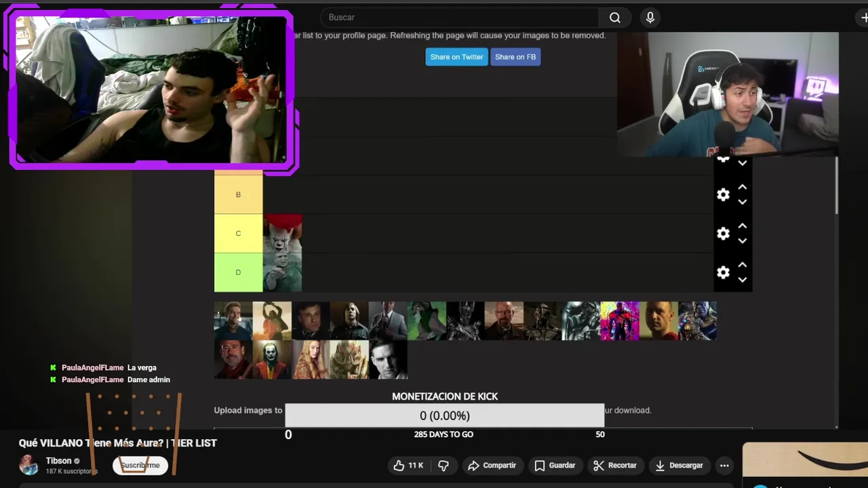Click 'MONETIZACION DE KICK' heading
The height and width of the screenshot is (488, 868).
[x=445, y=396]
